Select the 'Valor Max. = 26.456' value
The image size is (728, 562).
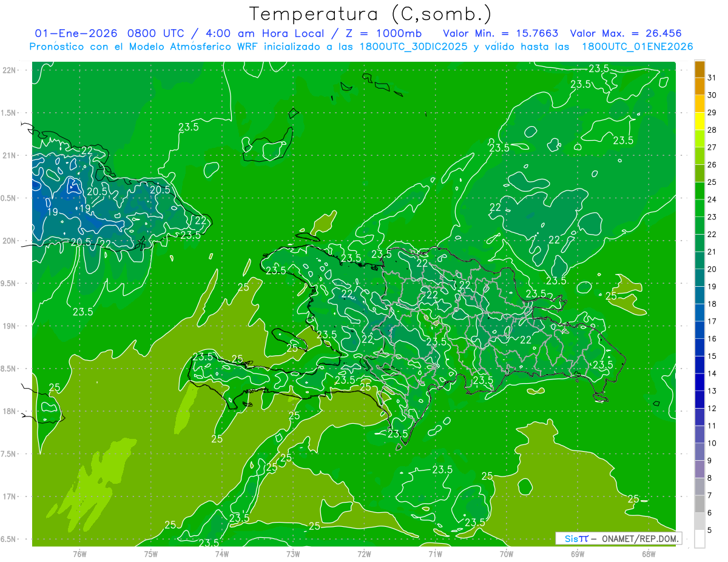point(626,33)
